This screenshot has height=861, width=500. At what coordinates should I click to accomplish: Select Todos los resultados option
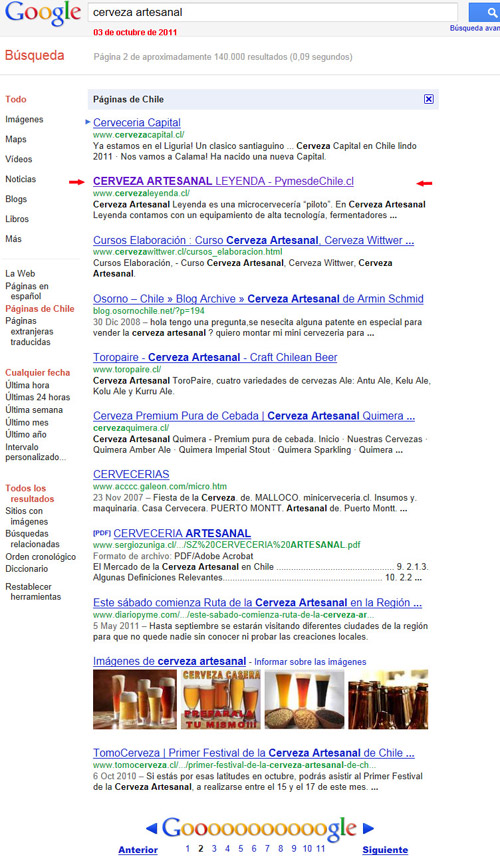coord(30,493)
